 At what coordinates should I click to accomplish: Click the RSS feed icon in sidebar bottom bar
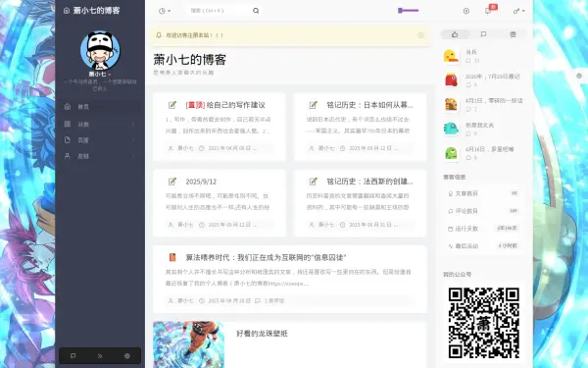click(x=100, y=355)
